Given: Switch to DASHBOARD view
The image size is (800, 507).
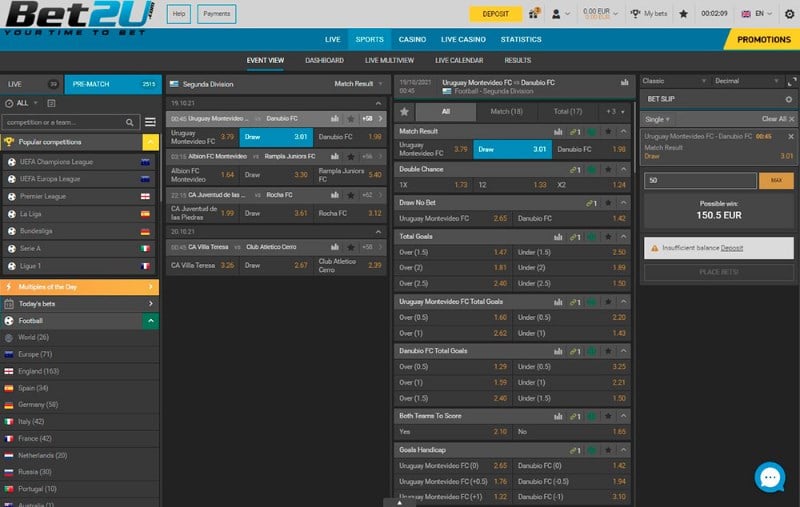Looking at the screenshot, I should pos(324,60).
